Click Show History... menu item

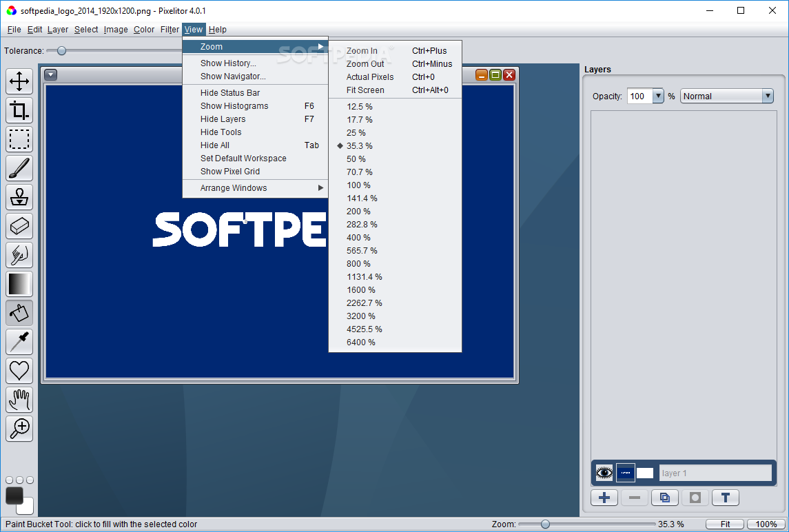click(255, 63)
